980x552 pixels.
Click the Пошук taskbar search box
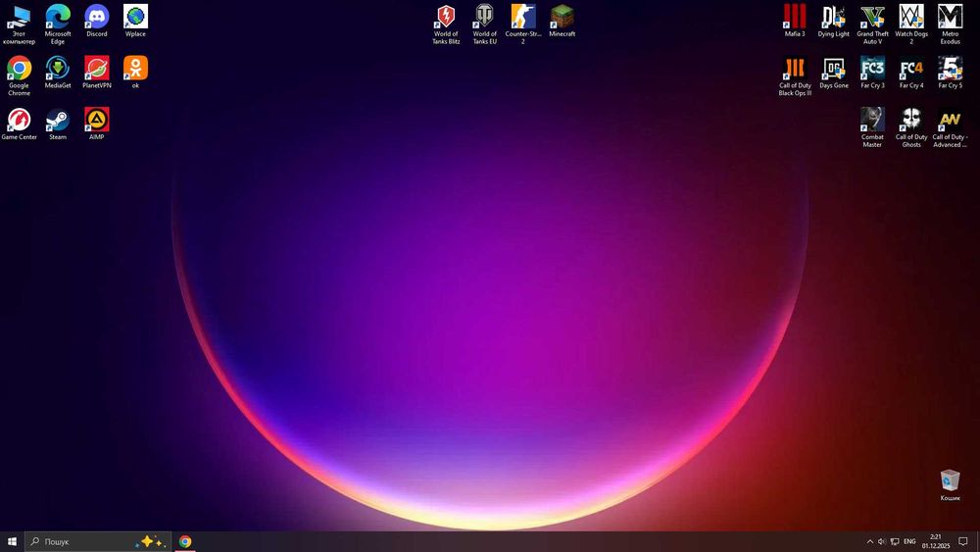97,541
